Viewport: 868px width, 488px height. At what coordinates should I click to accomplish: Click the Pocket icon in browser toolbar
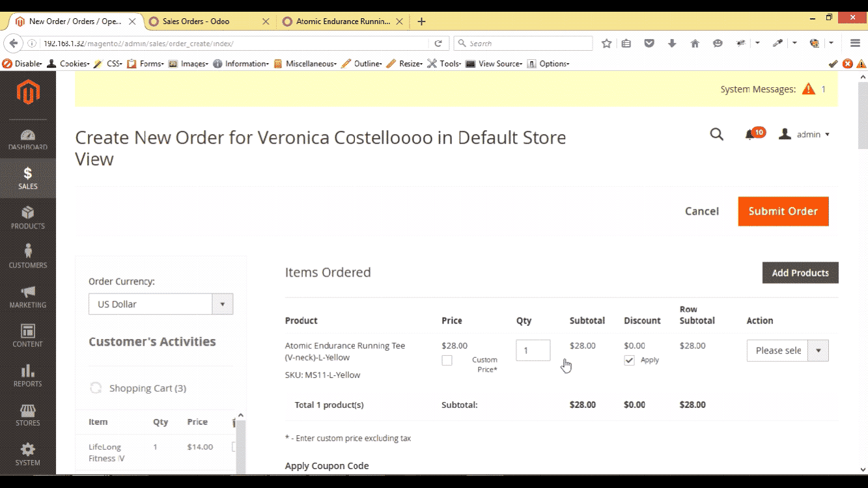(x=649, y=44)
